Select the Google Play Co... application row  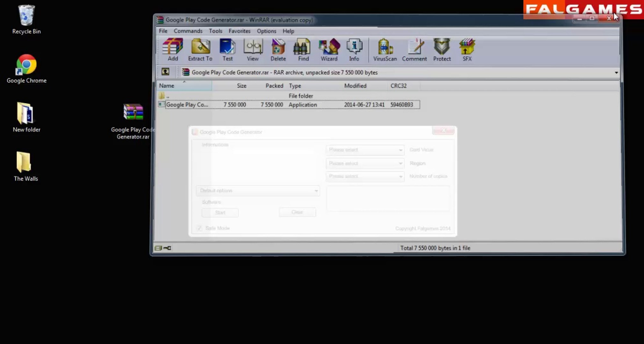pos(187,105)
